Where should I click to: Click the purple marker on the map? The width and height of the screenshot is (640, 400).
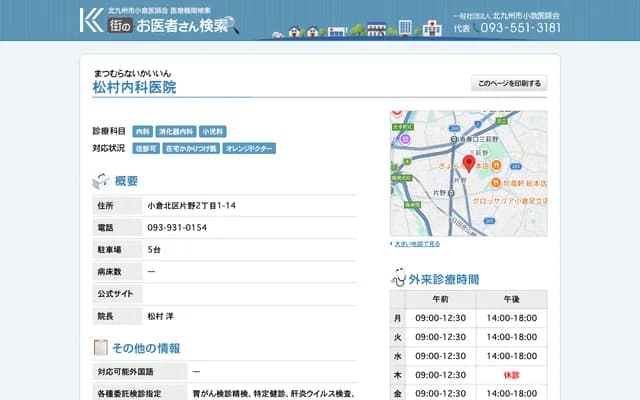click(405, 139)
